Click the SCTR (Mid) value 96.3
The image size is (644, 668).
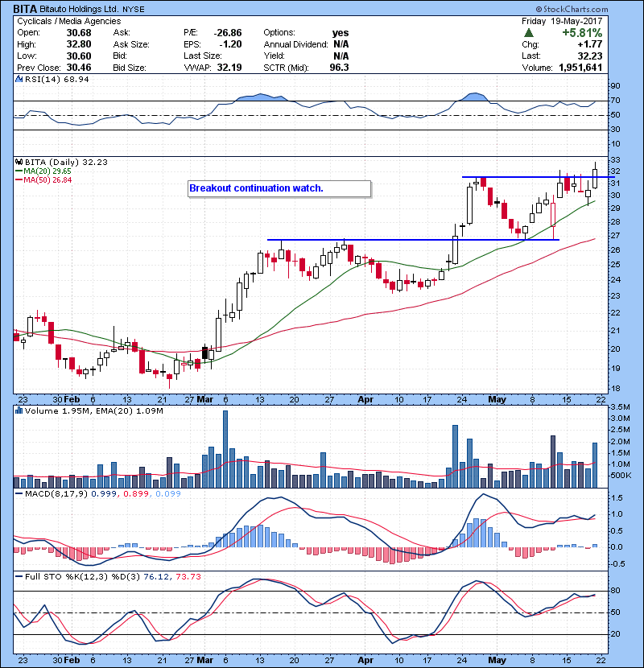[339, 68]
